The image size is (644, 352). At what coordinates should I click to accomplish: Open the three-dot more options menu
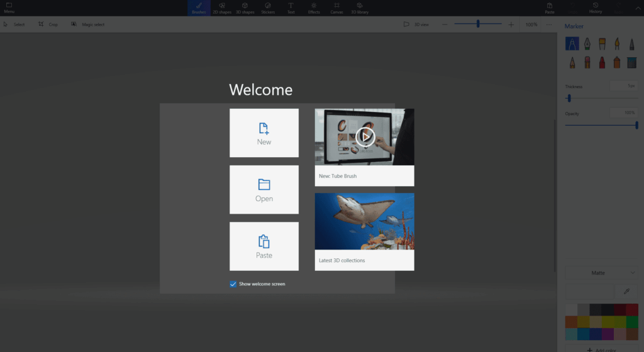(x=549, y=25)
